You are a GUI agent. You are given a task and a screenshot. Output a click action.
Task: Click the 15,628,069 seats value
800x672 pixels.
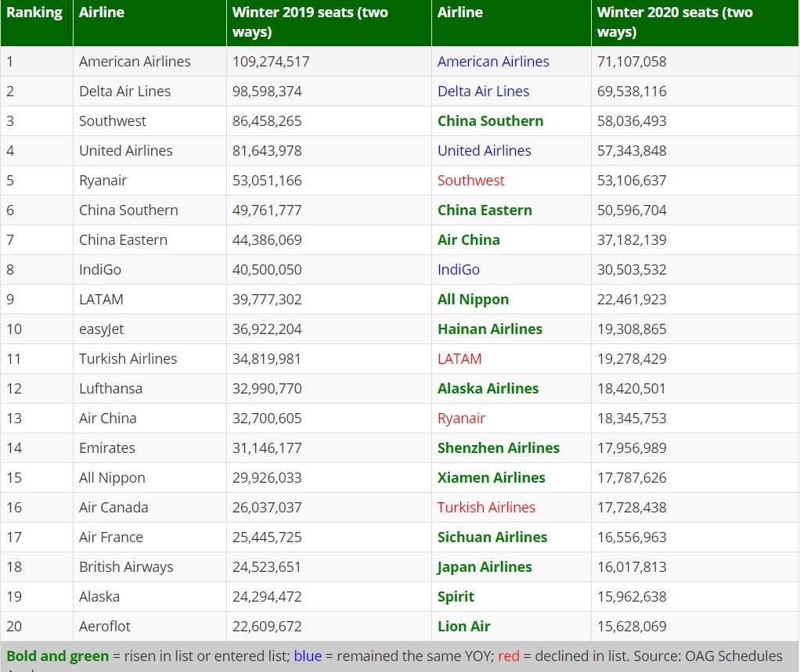631,627
